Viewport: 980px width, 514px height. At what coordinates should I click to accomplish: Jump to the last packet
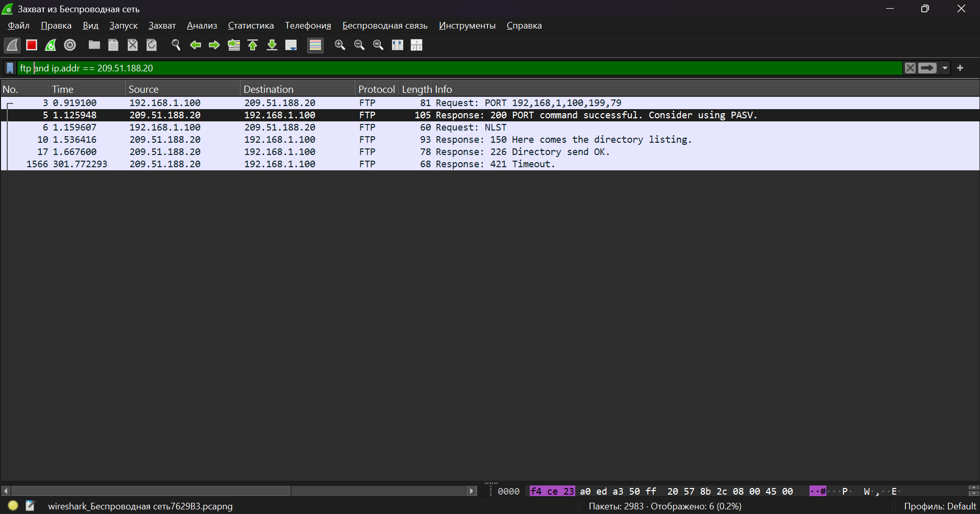point(272,45)
